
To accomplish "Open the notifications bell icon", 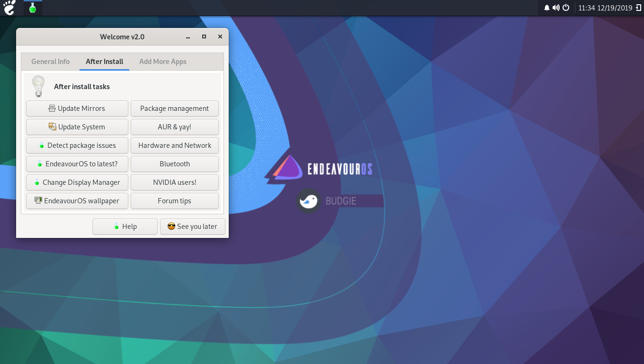I will coord(547,8).
